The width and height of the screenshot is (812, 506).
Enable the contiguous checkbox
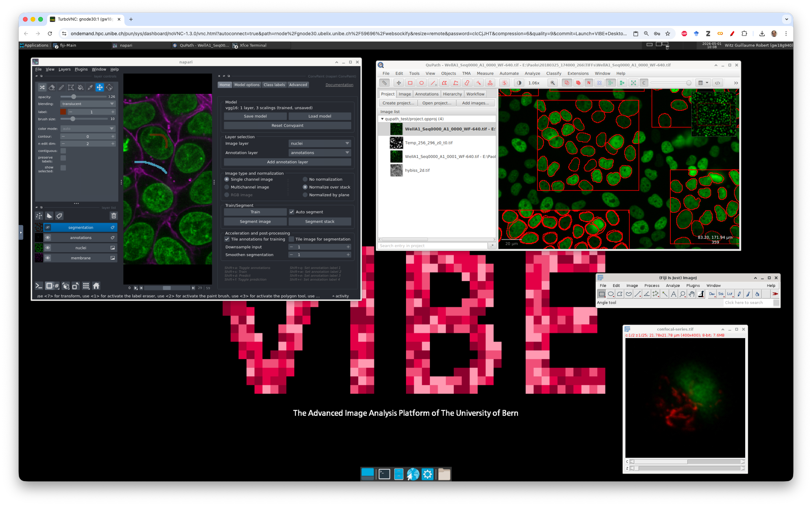click(63, 151)
